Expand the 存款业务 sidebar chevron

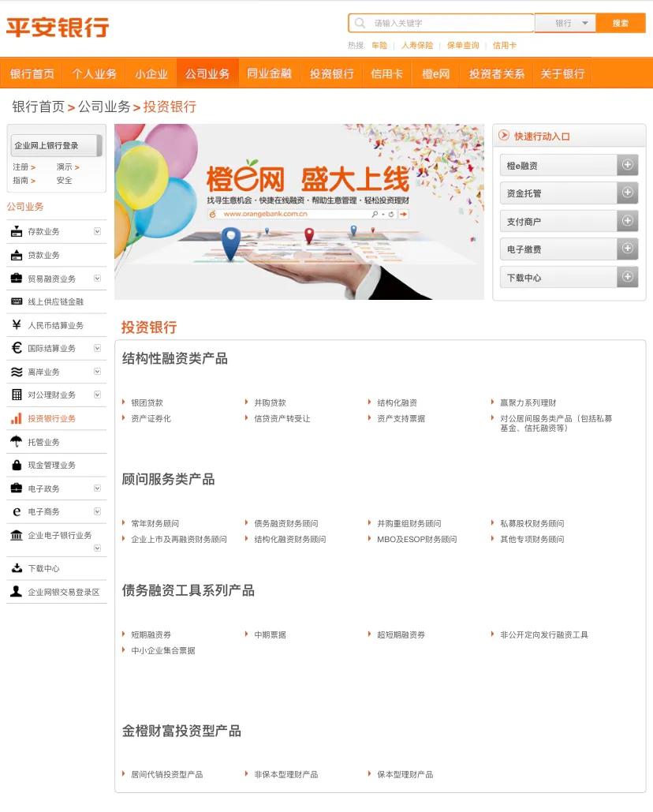click(99, 231)
